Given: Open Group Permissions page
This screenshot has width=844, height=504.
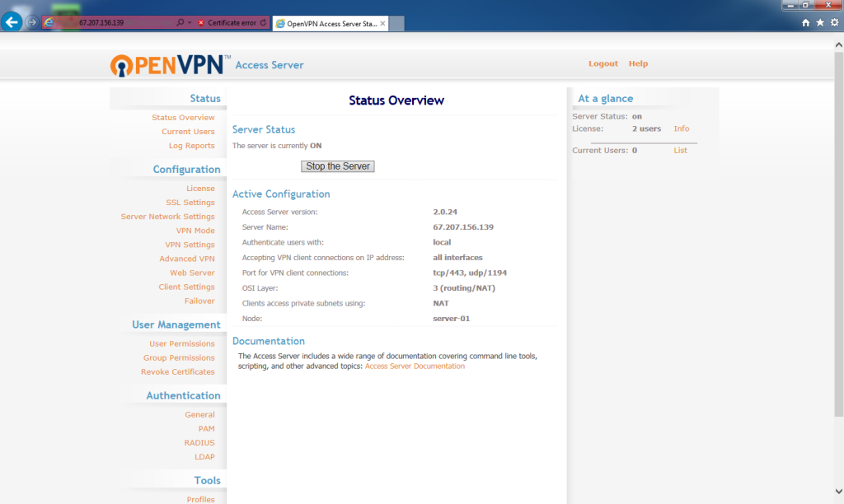Looking at the screenshot, I should pyautogui.click(x=179, y=357).
